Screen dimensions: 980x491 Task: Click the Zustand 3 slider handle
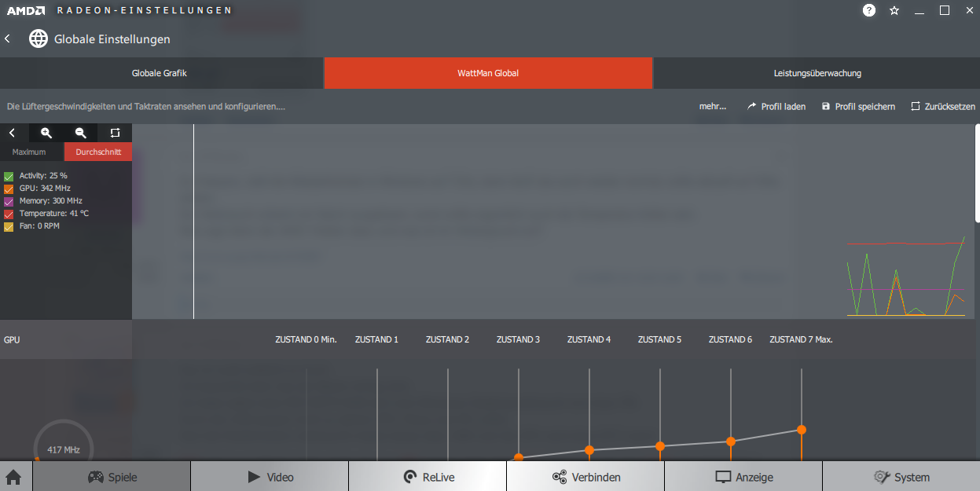coord(519,458)
